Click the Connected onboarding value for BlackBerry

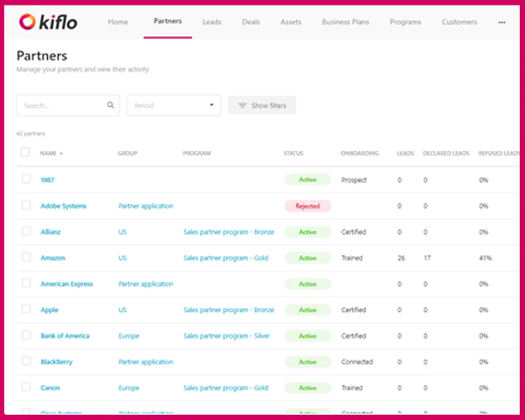click(357, 362)
